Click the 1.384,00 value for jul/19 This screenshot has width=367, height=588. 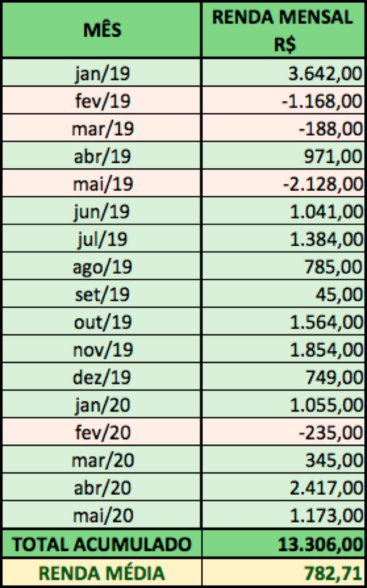[x=283, y=239]
